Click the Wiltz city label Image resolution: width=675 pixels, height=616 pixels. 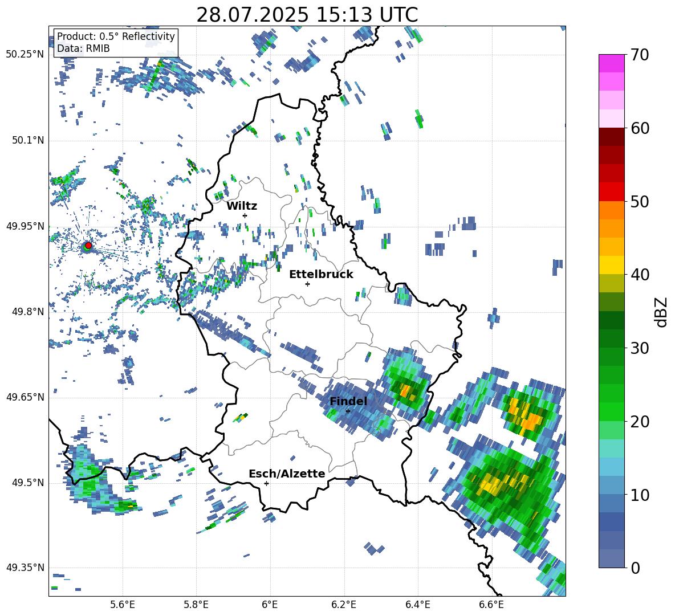pyautogui.click(x=242, y=206)
